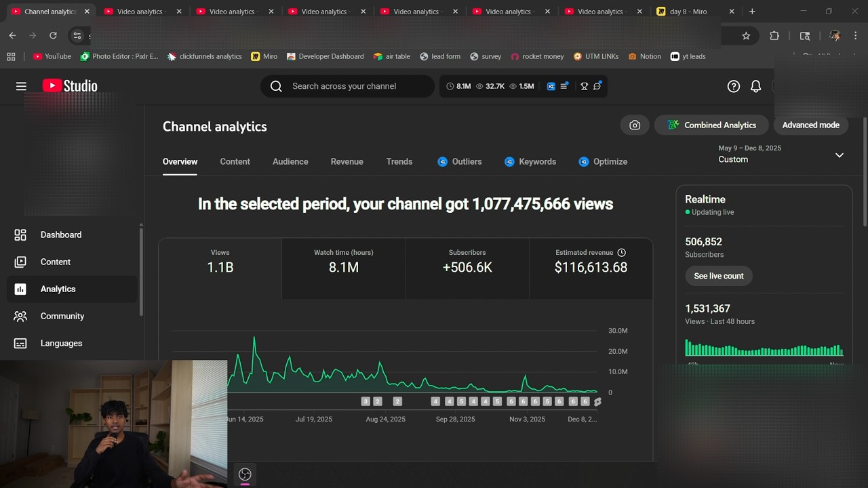Open a new browser tab
Image resolution: width=868 pixels, height=488 pixels.
click(x=752, y=12)
